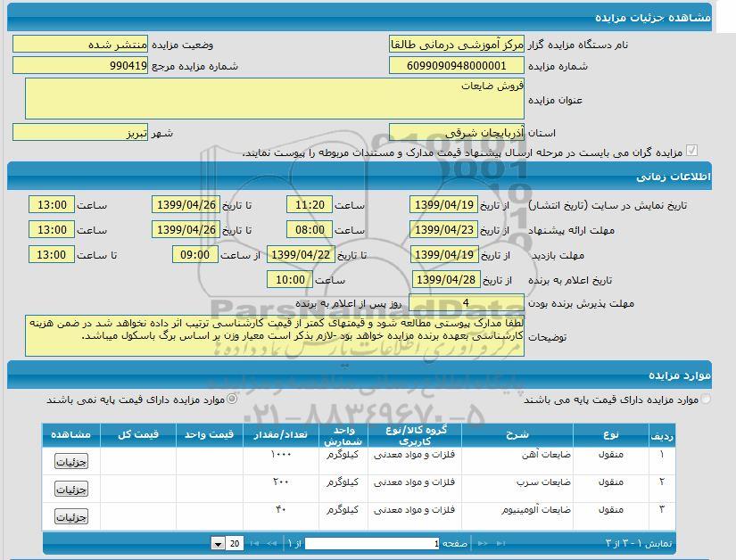
Task: Click the organizer name field 'مرکز آموزشی درمانی طالقا'
Action: click(456, 44)
